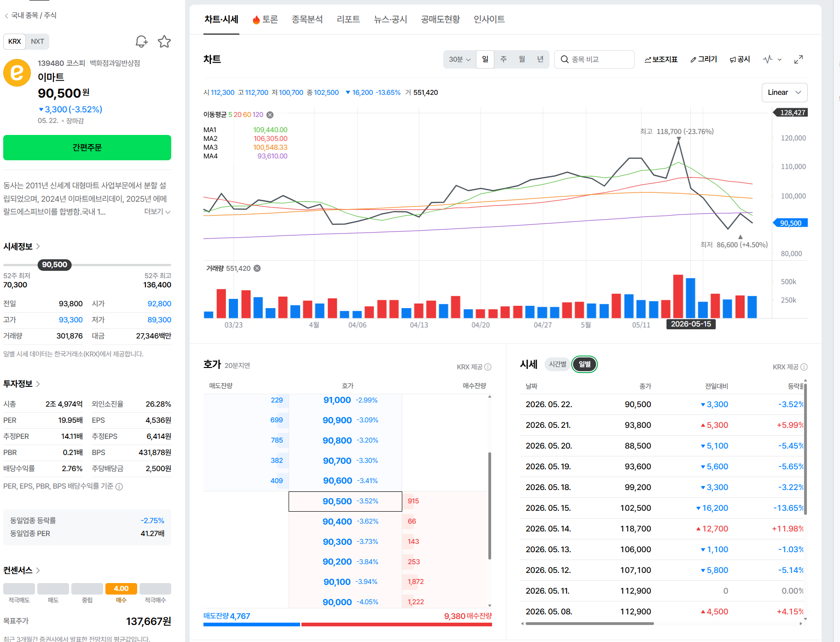Click info icon next to 호가 KRX 제공
Image resolution: width=840 pixels, height=642 pixels.
click(x=488, y=367)
